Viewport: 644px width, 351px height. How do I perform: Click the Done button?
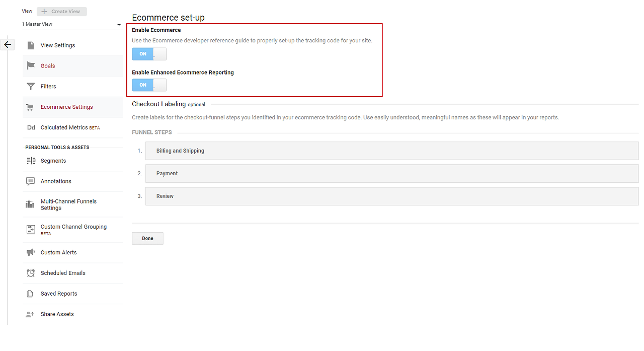coord(147,238)
